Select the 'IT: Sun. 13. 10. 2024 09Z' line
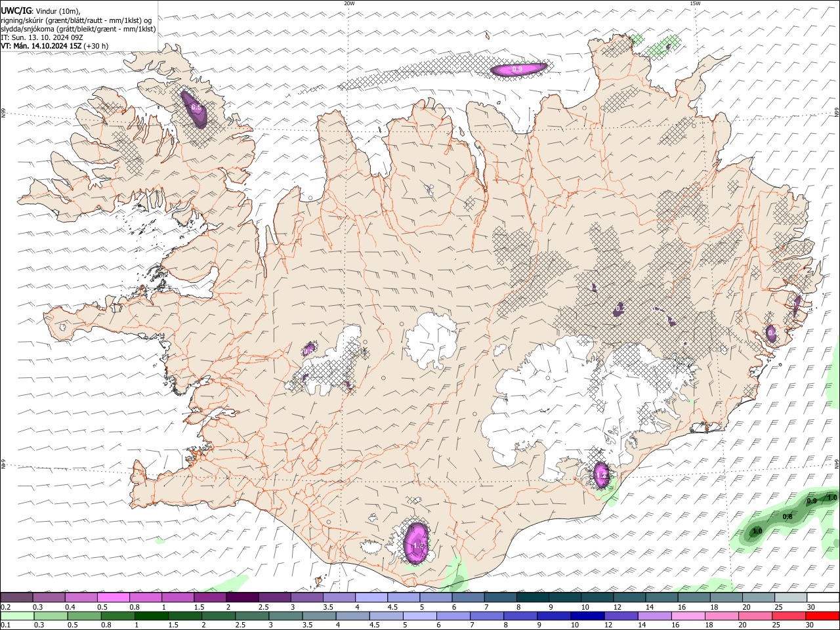Viewport: 840px width, 630px height. coord(42,37)
